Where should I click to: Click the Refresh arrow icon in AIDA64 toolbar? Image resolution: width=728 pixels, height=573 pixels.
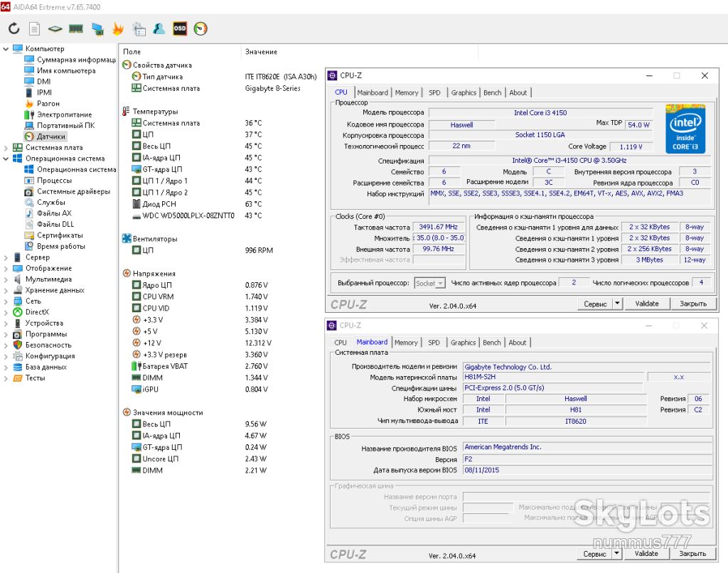pos(14,28)
